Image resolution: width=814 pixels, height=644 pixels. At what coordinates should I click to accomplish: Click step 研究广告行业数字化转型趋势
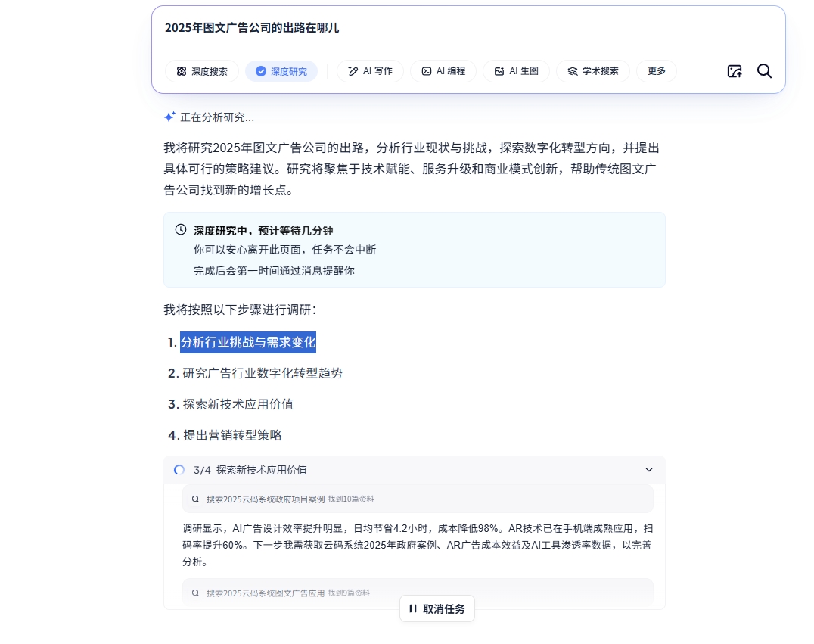coord(262,373)
